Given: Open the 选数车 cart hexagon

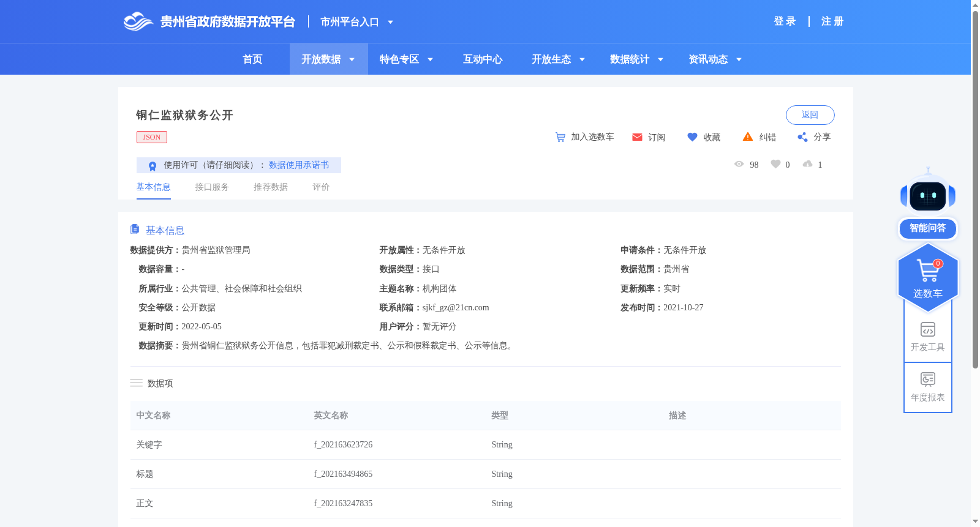Looking at the screenshot, I should click(x=928, y=277).
